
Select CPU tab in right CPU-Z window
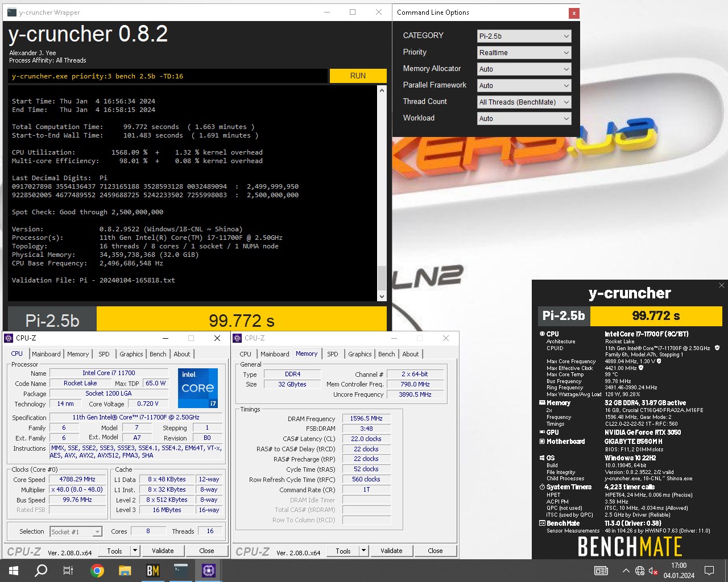pos(246,354)
